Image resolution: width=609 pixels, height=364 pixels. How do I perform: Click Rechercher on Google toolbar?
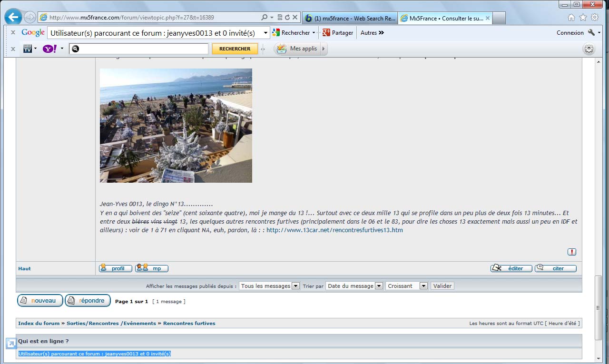[291, 33]
